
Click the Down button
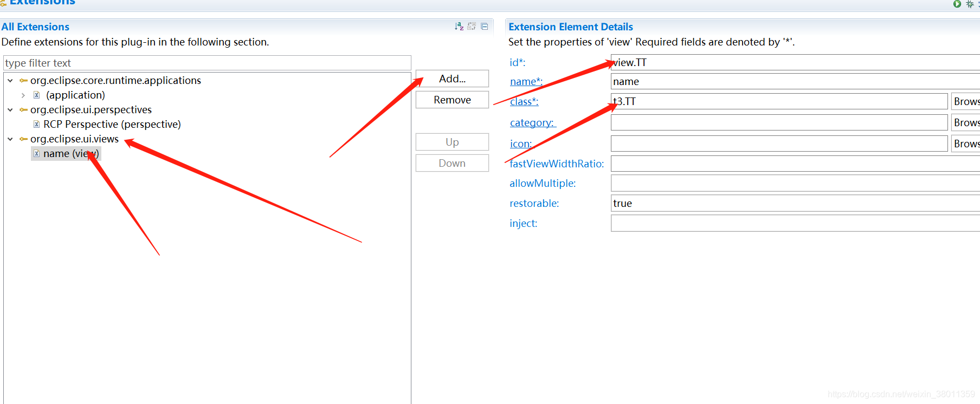coord(452,163)
